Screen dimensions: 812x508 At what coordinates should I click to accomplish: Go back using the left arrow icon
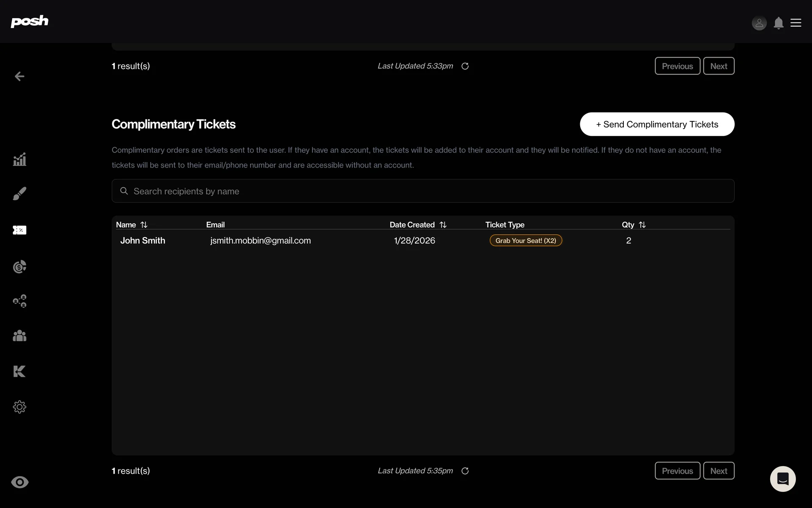[x=19, y=76]
